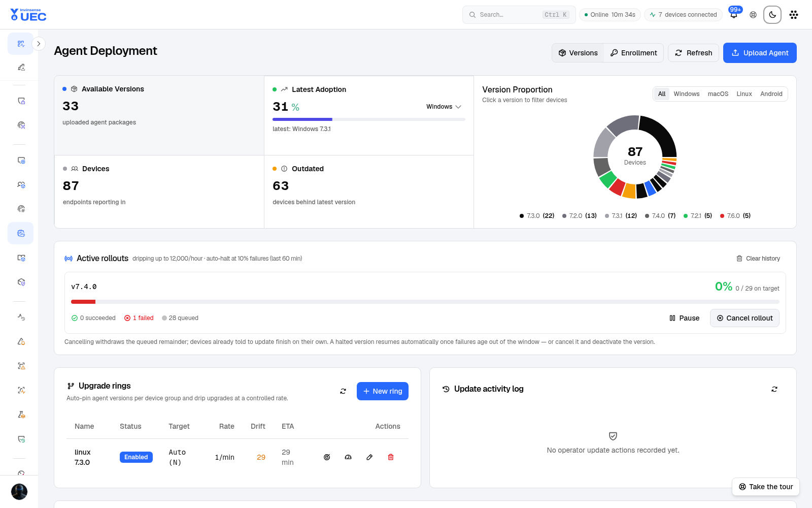Click the Upload Agent button

click(760, 53)
